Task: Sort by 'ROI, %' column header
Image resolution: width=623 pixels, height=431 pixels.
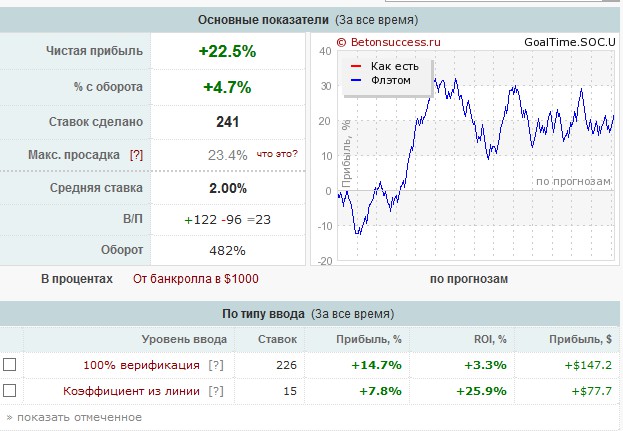Action: pyautogui.click(x=490, y=339)
